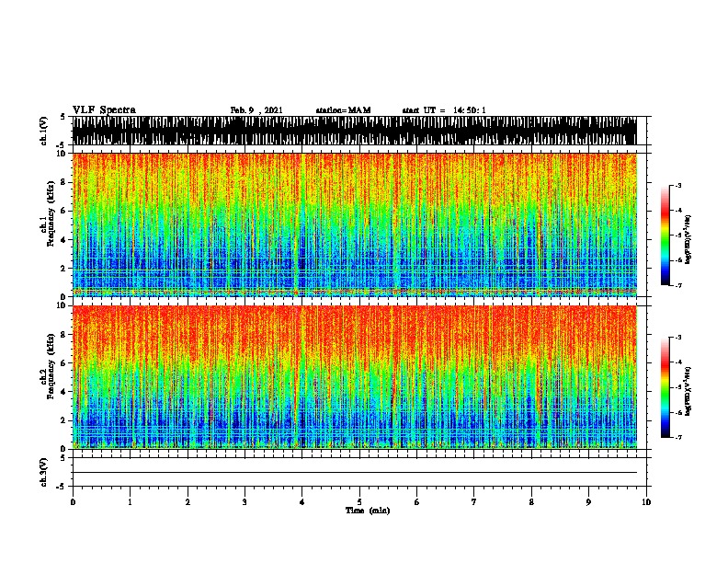
Task: Pick the ch.2 spectrogram color scale bar
Action: 665,387
